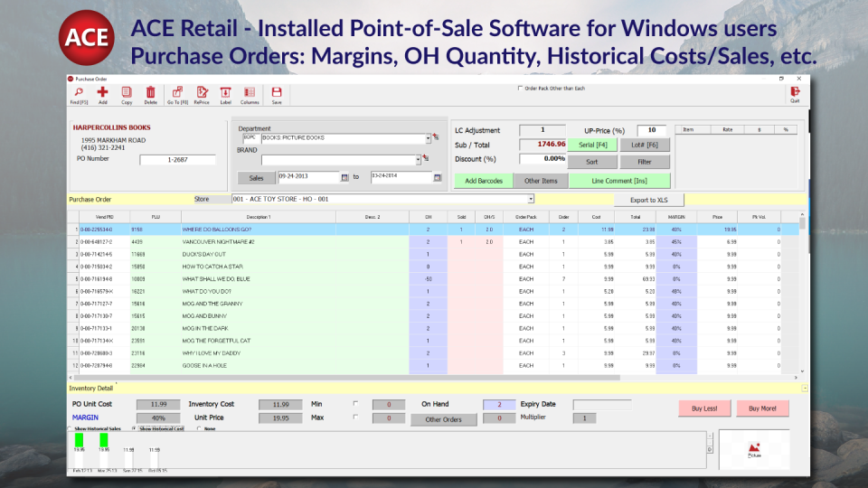This screenshot has width=868, height=488.
Task: Select row GOOSE IN A HOLE
Action: point(433,366)
